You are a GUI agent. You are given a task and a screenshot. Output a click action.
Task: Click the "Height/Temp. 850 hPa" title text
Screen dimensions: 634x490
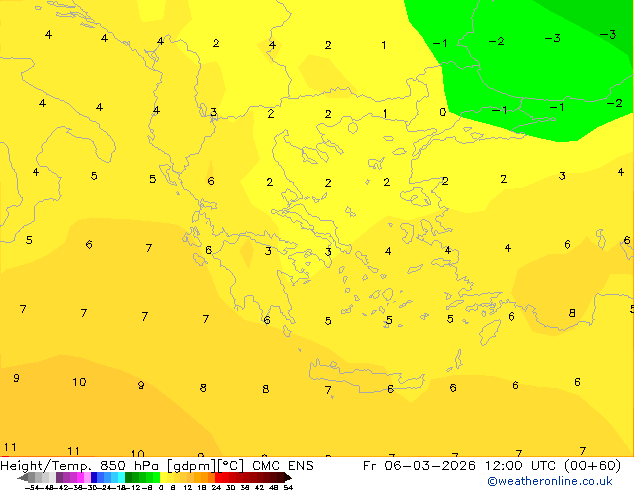(x=79, y=466)
